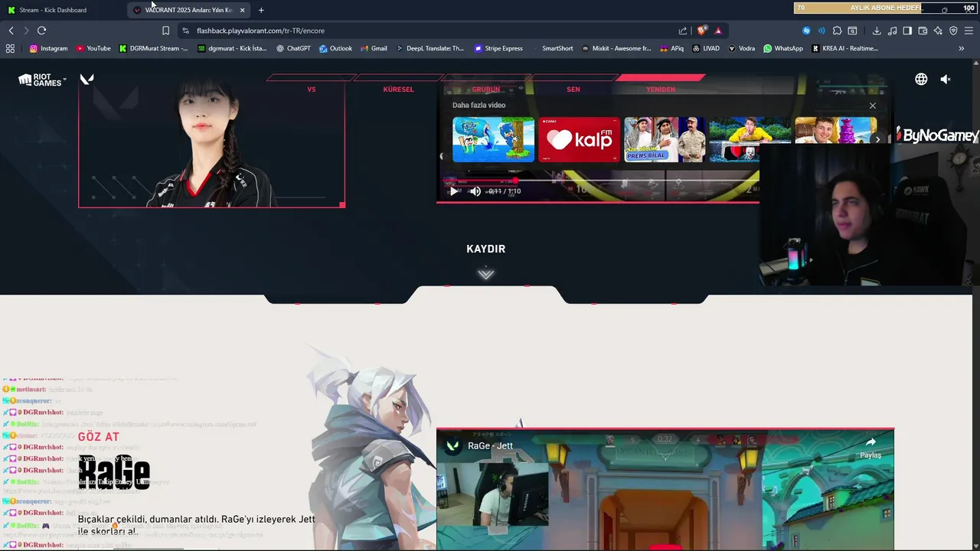Screen dimensions: 980x551
Task: Open the Stripe Express bookmark
Action: coord(498,48)
